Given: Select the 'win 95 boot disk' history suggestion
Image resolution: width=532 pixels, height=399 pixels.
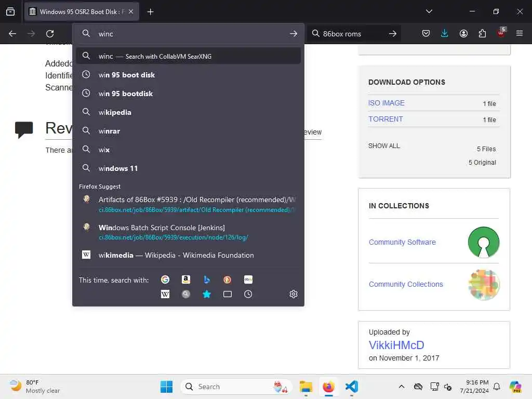Looking at the screenshot, I should (188, 75).
